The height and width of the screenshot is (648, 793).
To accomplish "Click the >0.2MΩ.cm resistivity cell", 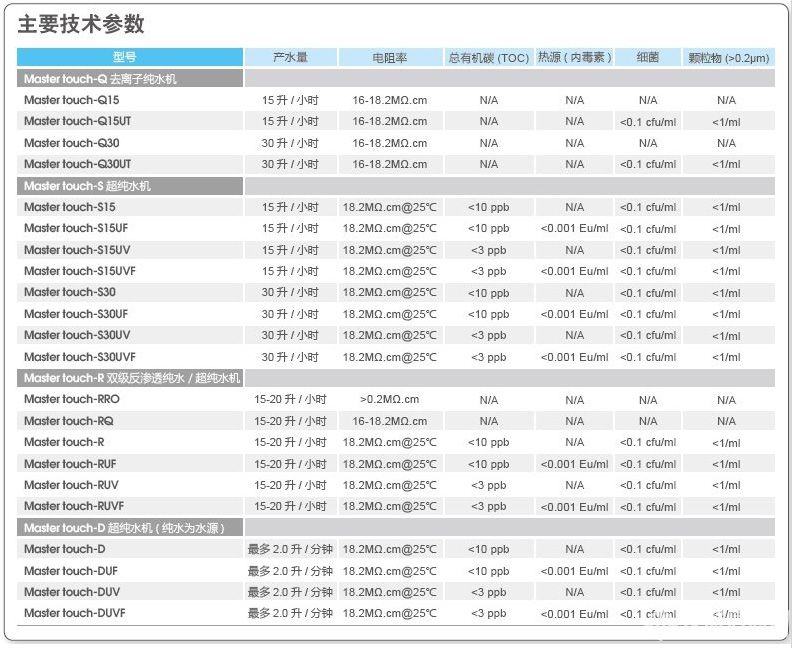I will click(389, 399).
